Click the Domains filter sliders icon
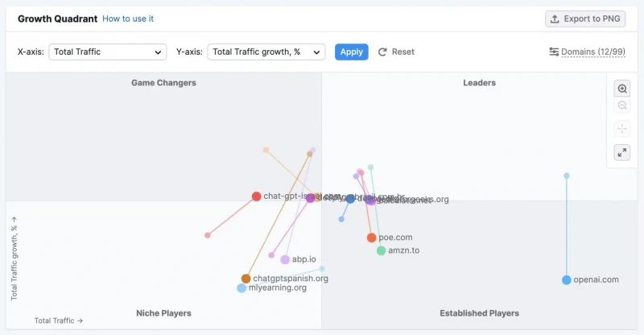 554,52
